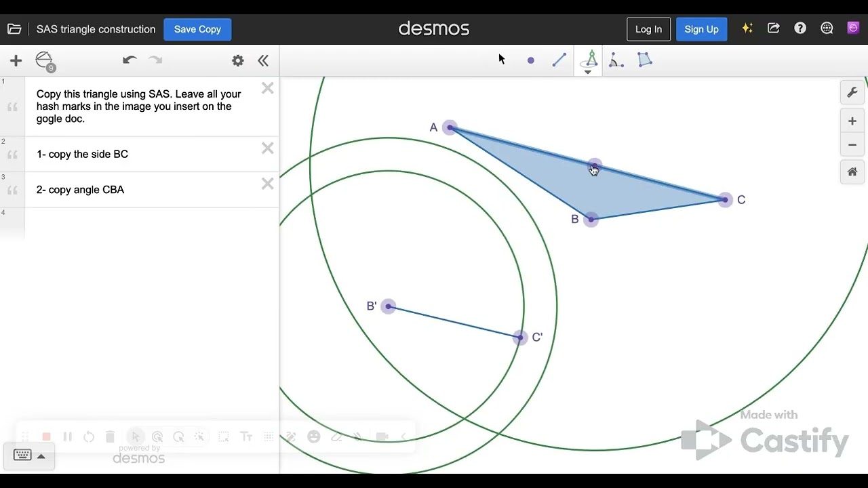Delete the '2- copy angle CBA' note
This screenshot has width=868, height=488.
point(268,184)
